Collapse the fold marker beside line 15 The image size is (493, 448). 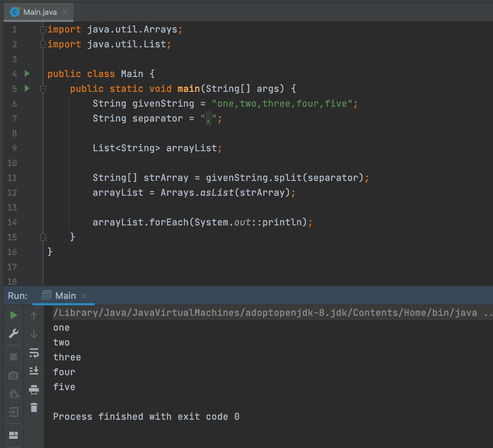pyautogui.click(x=43, y=237)
